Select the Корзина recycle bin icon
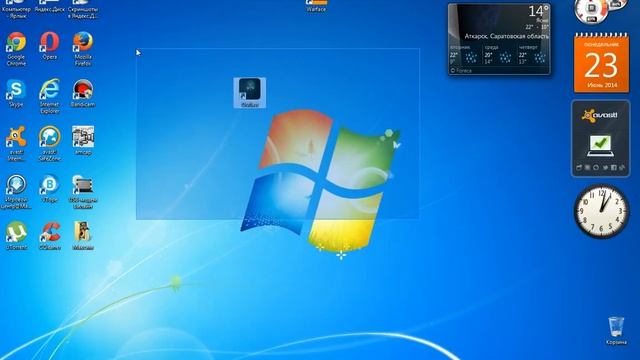 pyautogui.click(x=616, y=331)
